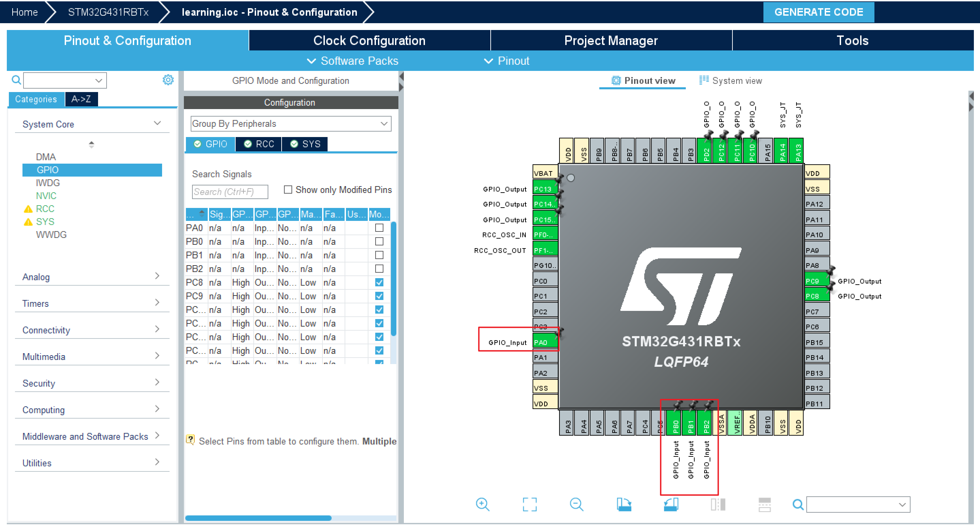980x527 pixels.
Task: Click the Search Signals input field
Action: [230, 192]
